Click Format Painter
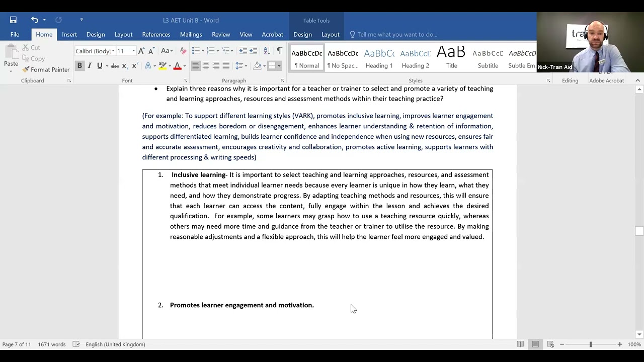 point(46,69)
